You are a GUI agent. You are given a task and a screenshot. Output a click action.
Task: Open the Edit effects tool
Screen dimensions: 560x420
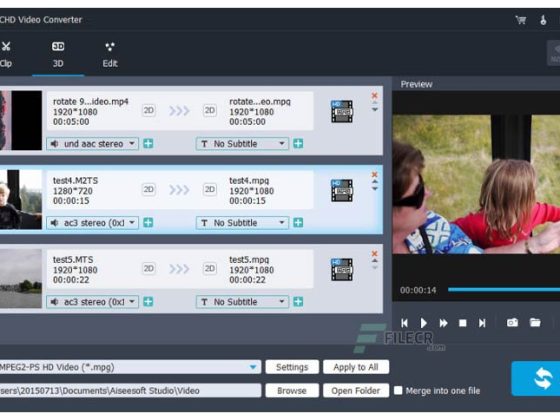(x=110, y=54)
